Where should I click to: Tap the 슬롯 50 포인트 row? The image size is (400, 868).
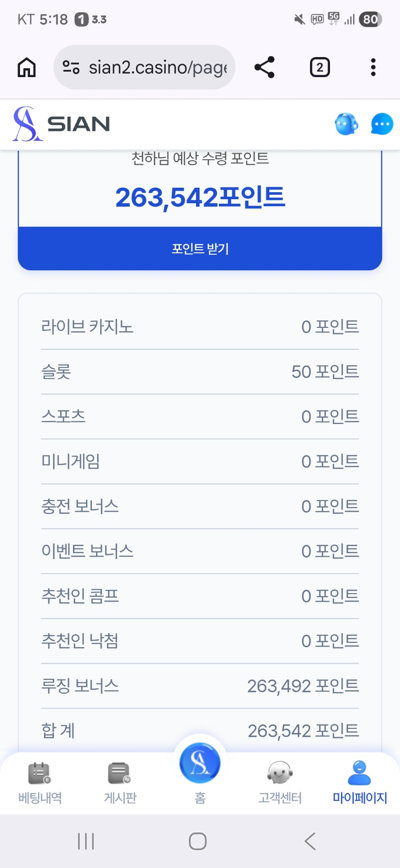click(200, 371)
